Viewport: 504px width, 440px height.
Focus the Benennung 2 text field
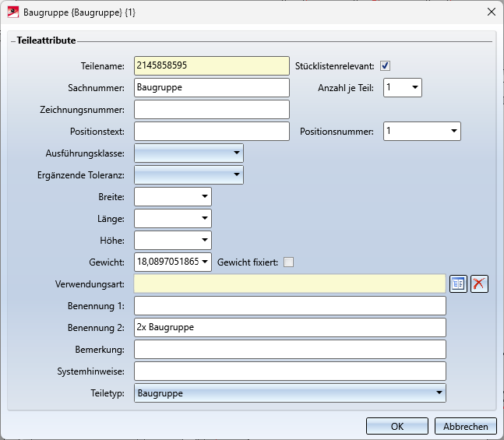[x=290, y=328]
